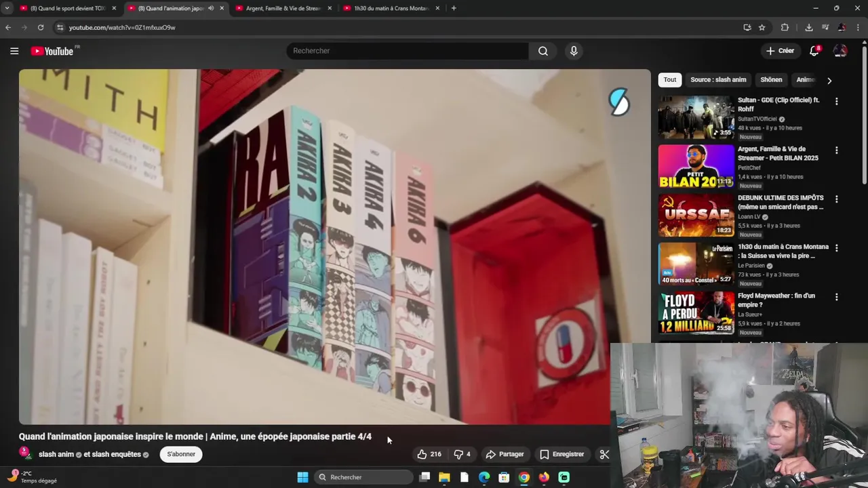Open the Sultan - GDE video thumbnail

[x=696, y=117]
